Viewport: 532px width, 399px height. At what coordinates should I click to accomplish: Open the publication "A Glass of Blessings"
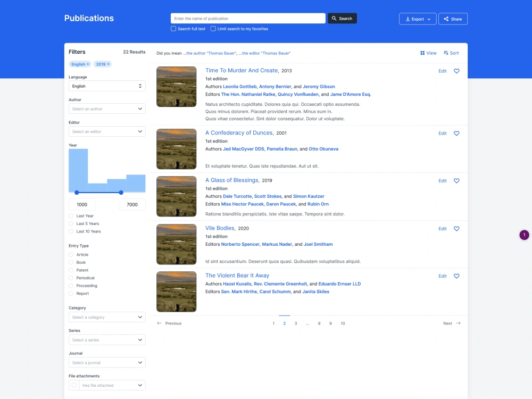pos(231,180)
